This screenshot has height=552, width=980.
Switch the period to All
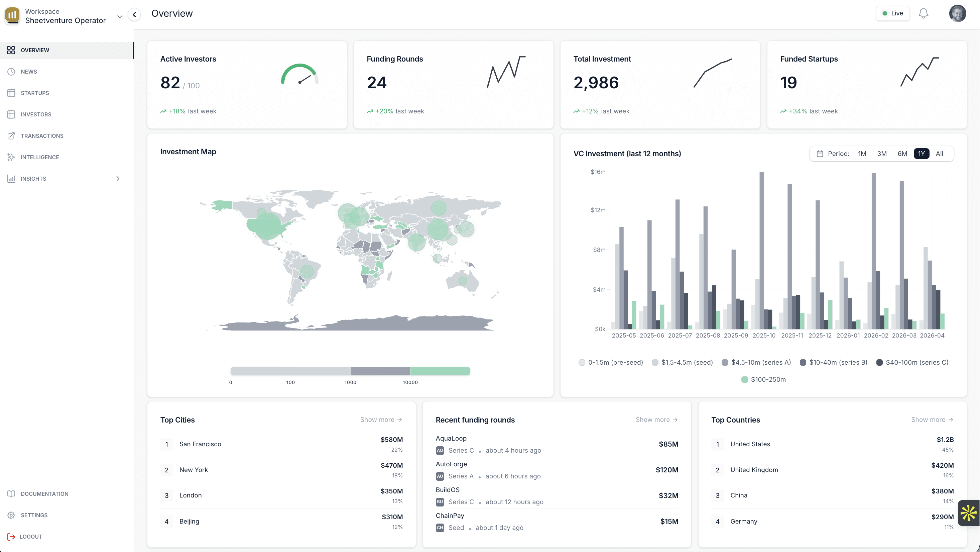pos(939,154)
